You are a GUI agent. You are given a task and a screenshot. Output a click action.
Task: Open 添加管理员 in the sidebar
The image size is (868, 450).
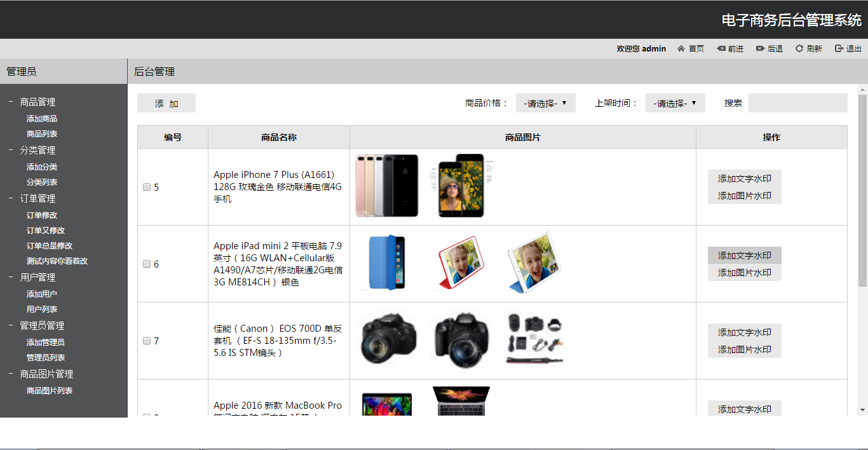click(46, 343)
